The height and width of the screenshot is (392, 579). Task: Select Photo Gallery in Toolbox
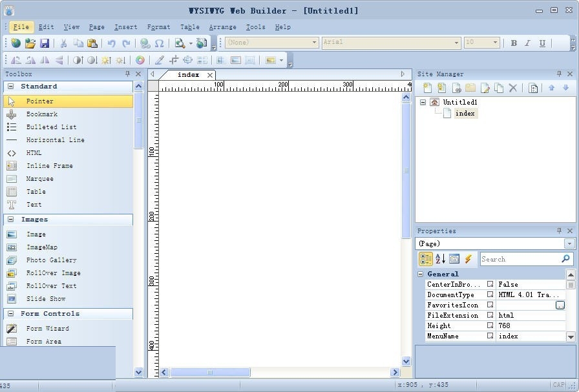click(68, 260)
